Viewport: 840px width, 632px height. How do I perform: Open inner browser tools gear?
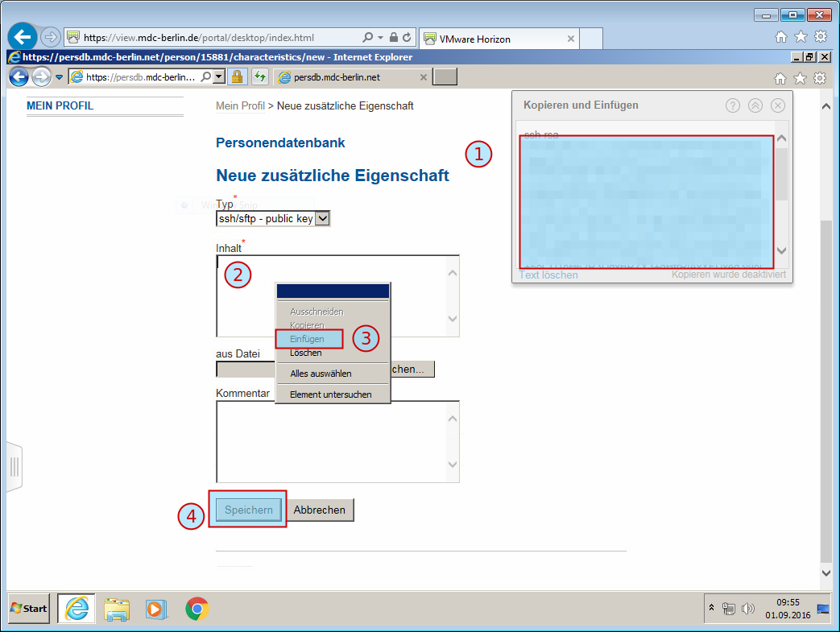(x=820, y=79)
